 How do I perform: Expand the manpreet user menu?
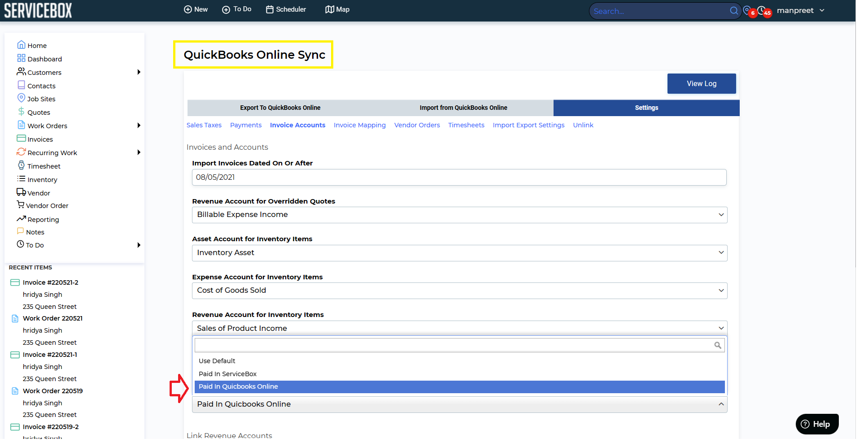click(801, 10)
